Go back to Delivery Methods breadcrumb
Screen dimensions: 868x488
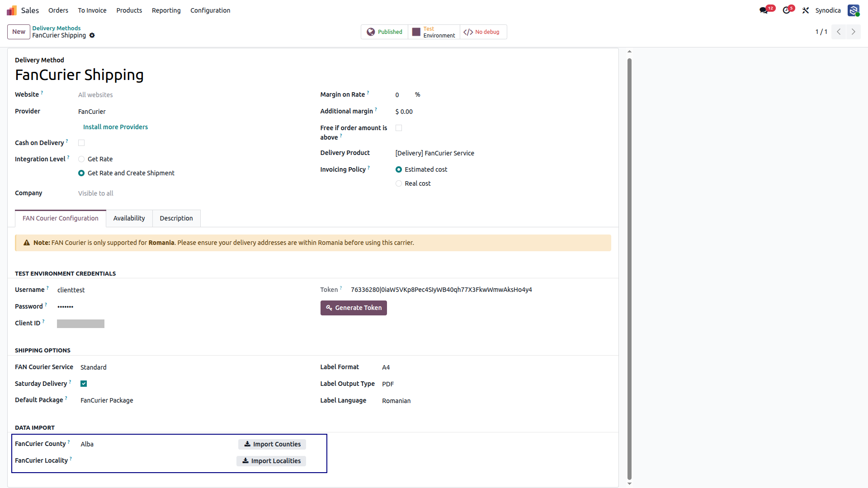57,28
